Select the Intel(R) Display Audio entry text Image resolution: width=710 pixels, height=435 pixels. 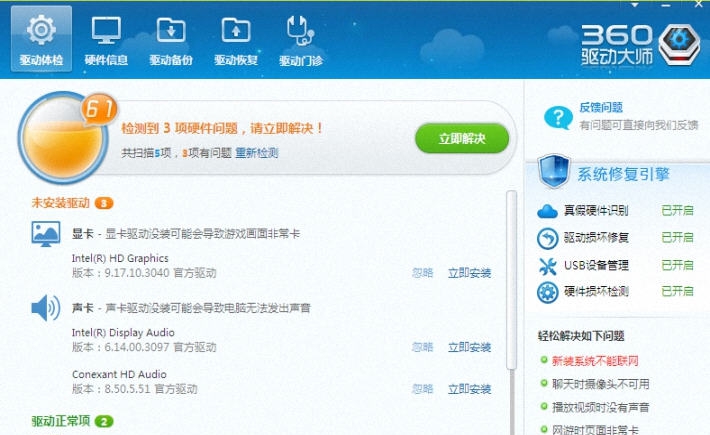[123, 333]
